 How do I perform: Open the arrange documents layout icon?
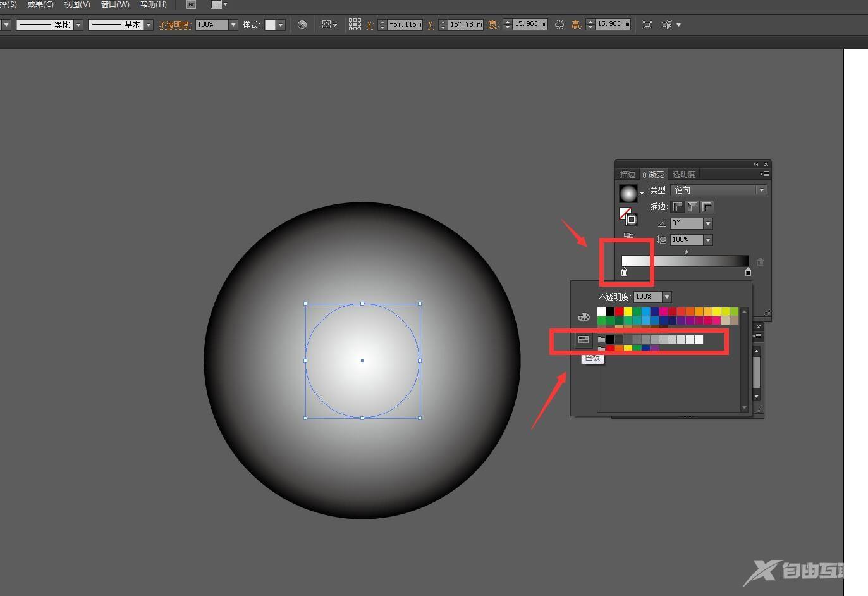(219, 4)
